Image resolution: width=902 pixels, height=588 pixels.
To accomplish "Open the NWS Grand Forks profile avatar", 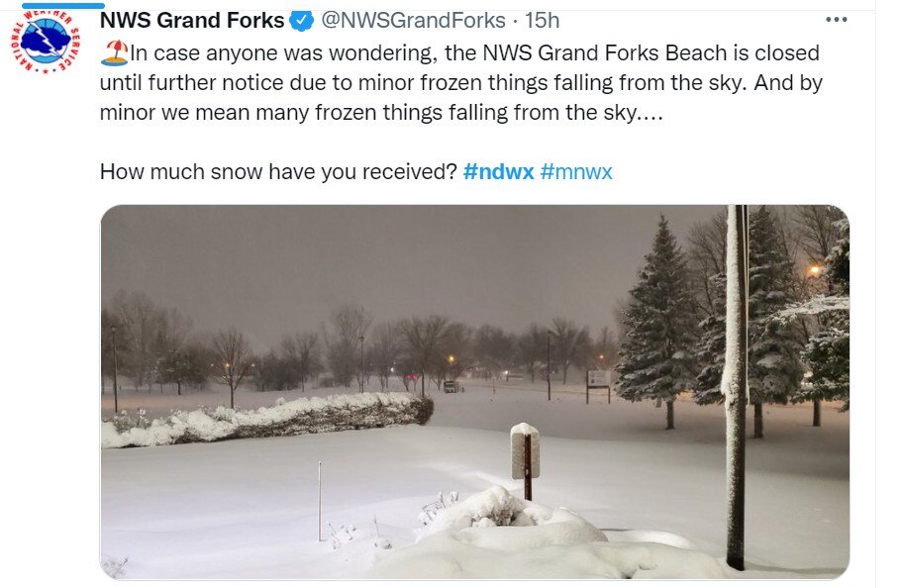I will tap(46, 41).
